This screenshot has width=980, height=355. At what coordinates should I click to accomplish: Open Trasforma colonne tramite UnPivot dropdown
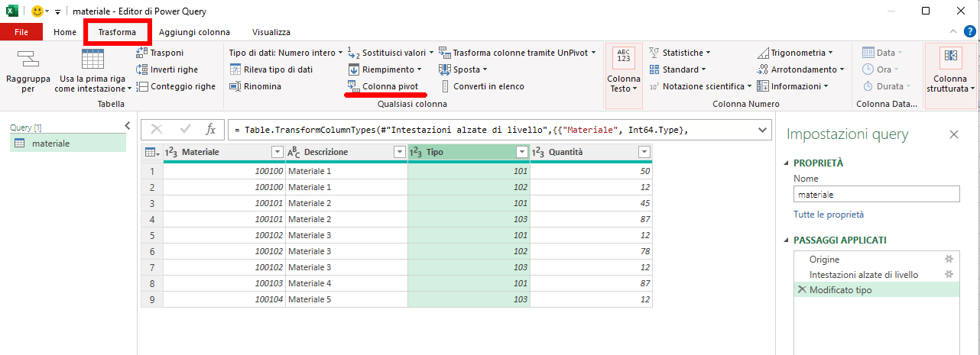click(517, 53)
